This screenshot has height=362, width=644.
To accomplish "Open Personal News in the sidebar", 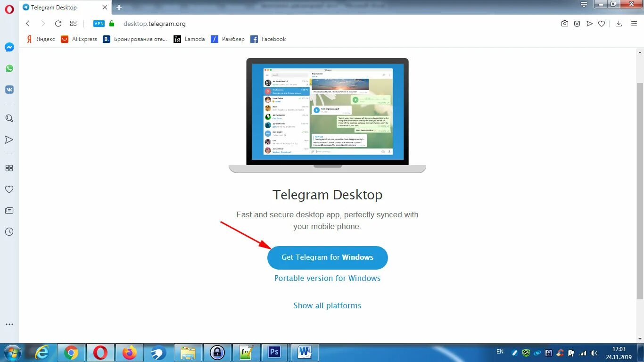I will click(x=9, y=210).
